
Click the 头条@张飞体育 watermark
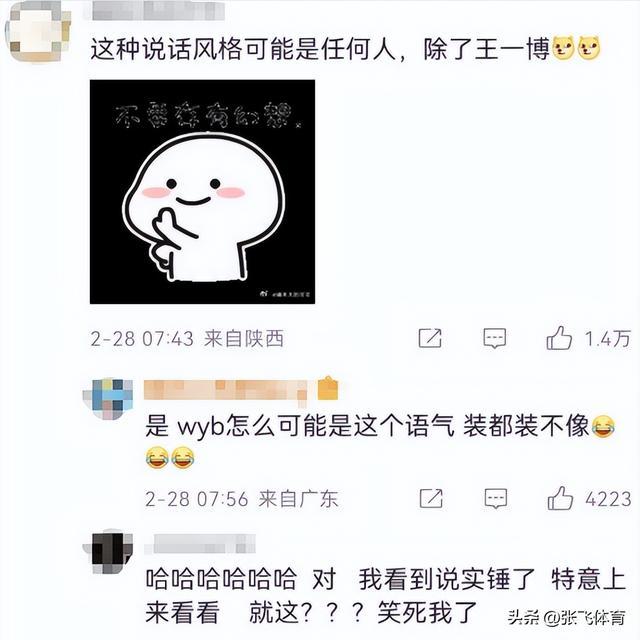(x=567, y=618)
